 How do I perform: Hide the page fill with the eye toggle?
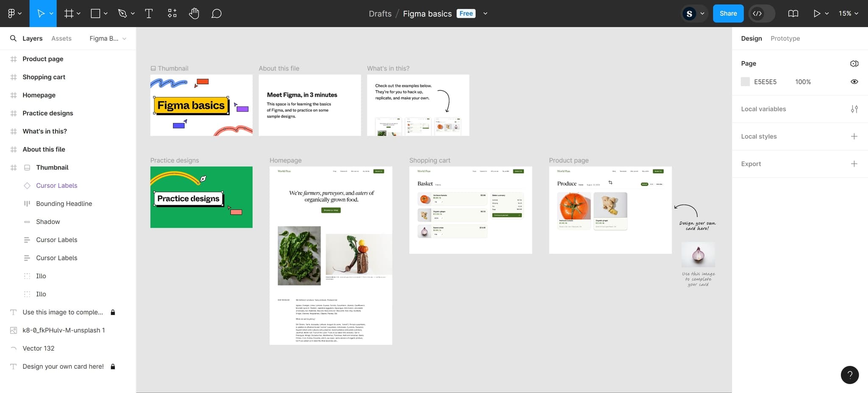[x=854, y=81]
